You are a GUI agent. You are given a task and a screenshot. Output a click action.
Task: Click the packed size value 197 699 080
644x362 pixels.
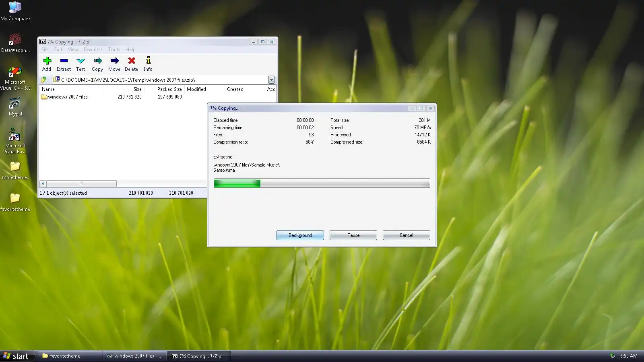pyautogui.click(x=170, y=97)
